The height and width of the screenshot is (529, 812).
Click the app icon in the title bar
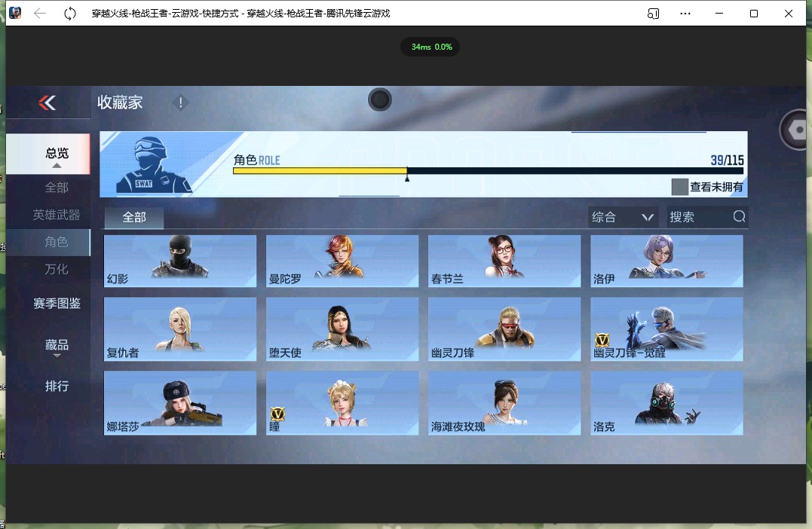[15, 12]
